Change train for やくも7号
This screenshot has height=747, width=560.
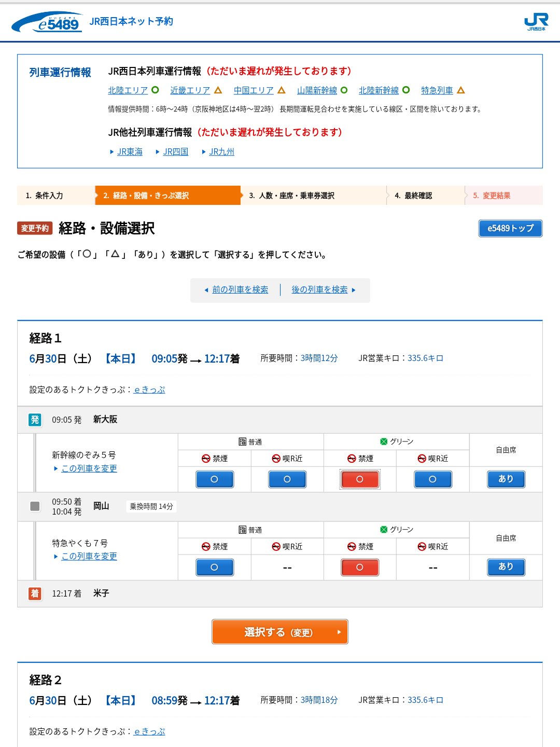[x=89, y=556]
